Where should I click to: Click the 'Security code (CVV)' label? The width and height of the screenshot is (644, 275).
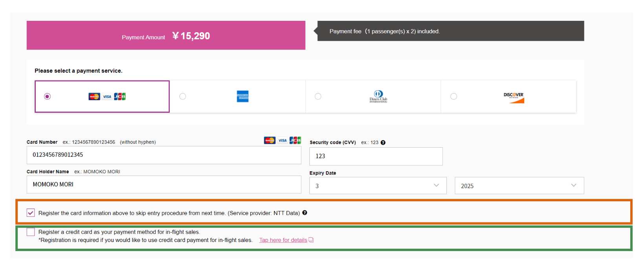pos(333,143)
